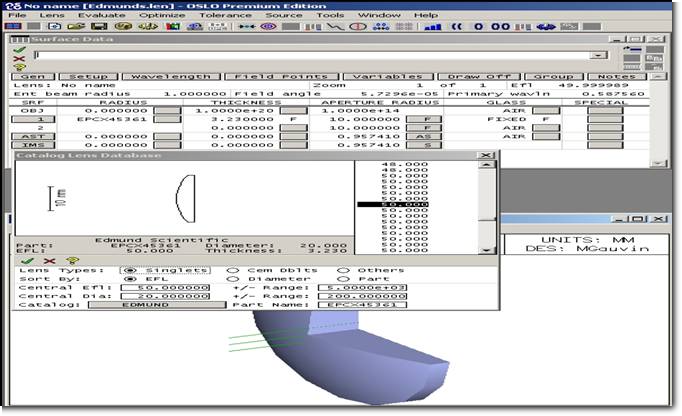Expand the Surface Data command line dropdown

pyautogui.click(x=598, y=56)
